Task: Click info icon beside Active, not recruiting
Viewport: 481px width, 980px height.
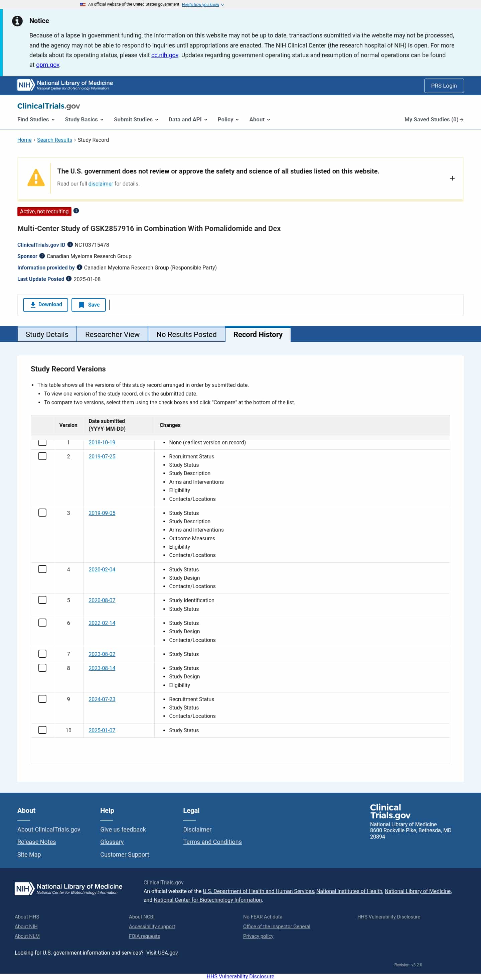Action: (x=76, y=211)
